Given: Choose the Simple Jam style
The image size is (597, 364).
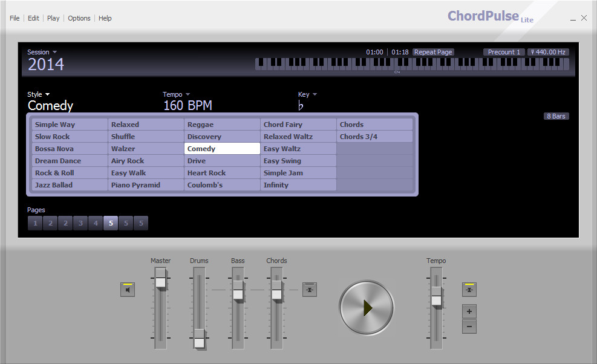Looking at the screenshot, I should pyautogui.click(x=299, y=173).
